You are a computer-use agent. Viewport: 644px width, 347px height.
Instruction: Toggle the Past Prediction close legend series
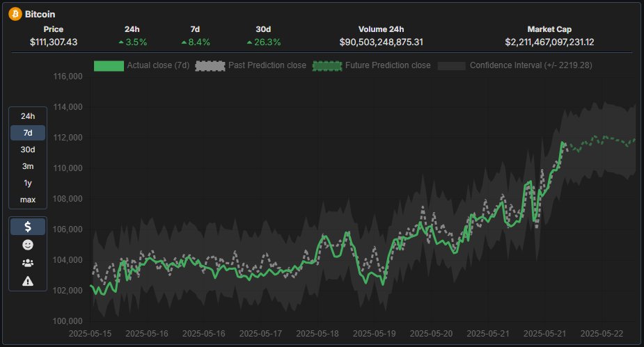pos(251,65)
